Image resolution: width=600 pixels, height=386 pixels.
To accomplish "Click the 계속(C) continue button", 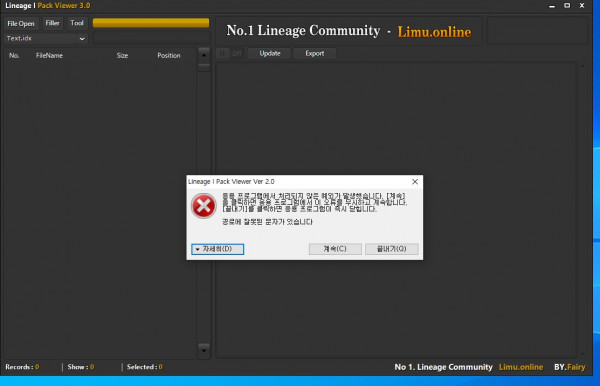I will 335,249.
